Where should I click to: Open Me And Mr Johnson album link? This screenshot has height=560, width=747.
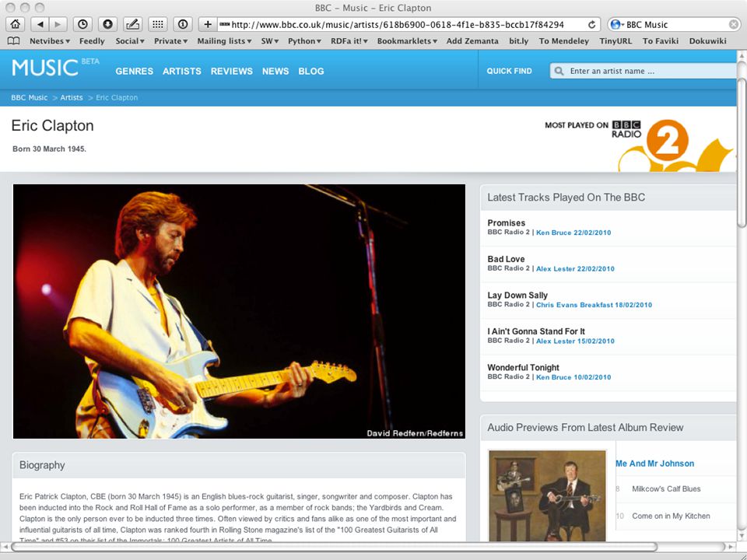[655, 464]
